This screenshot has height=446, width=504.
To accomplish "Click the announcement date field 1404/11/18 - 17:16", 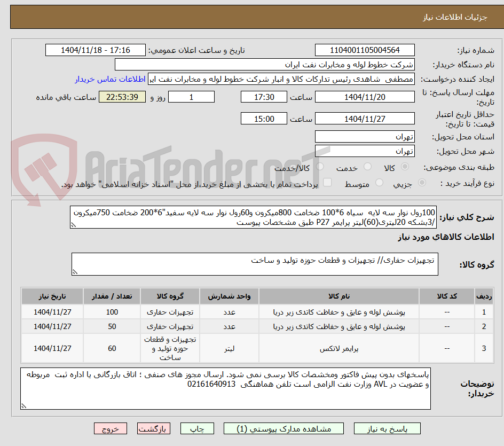I will 96,50.
